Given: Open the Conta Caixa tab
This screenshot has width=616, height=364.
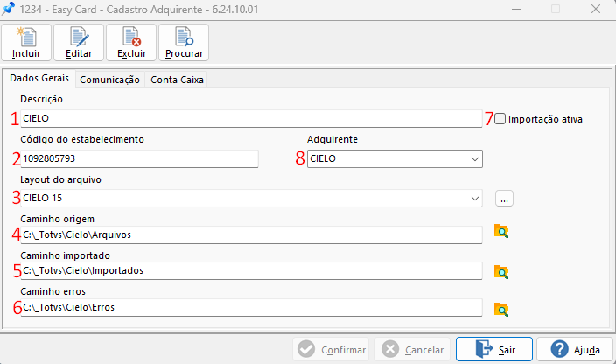Looking at the screenshot, I should pos(177,80).
